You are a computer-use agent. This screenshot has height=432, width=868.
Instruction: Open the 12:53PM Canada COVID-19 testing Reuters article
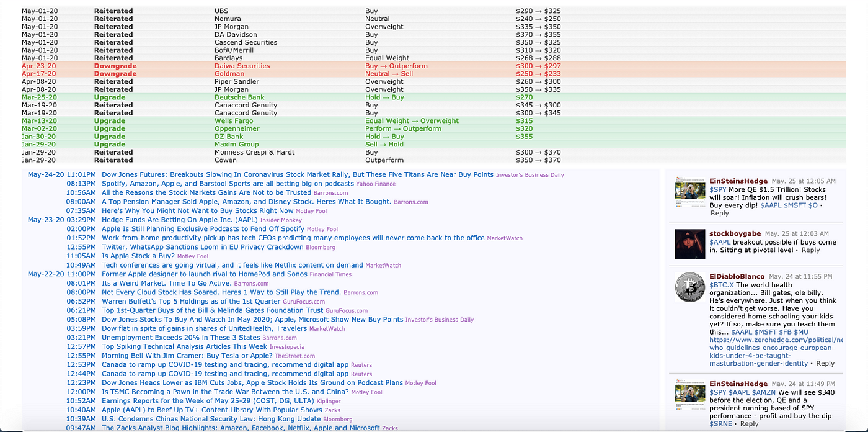click(x=225, y=364)
